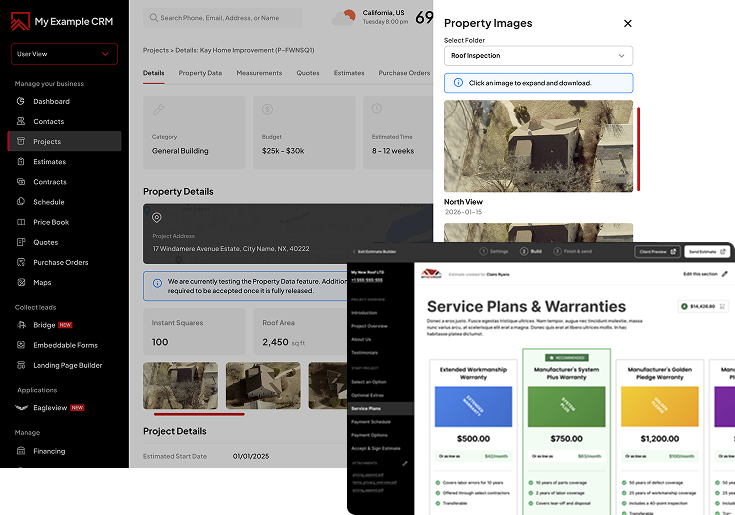Image resolution: width=735 pixels, height=515 pixels.
Task: Click the blue Extended Warranty color block
Action: coord(473,404)
